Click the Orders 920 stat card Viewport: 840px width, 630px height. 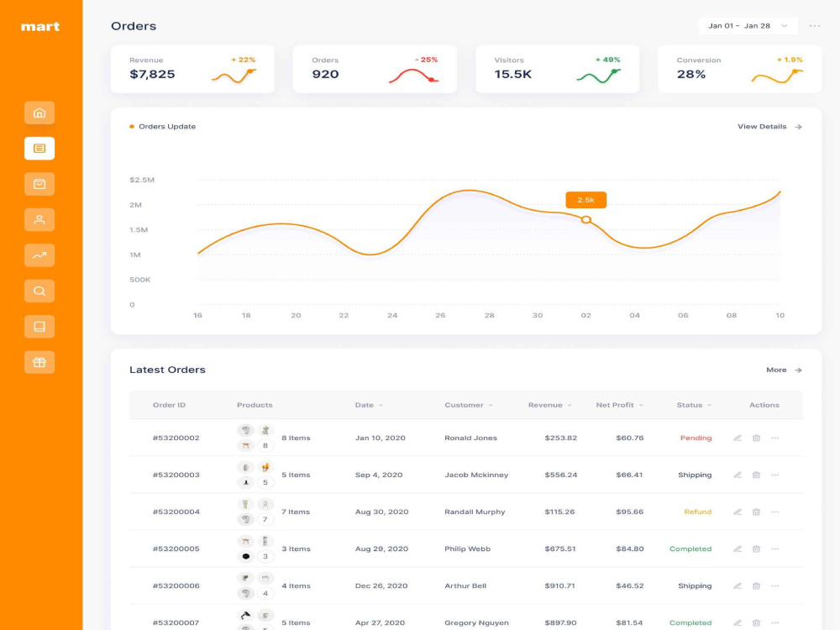coord(375,69)
